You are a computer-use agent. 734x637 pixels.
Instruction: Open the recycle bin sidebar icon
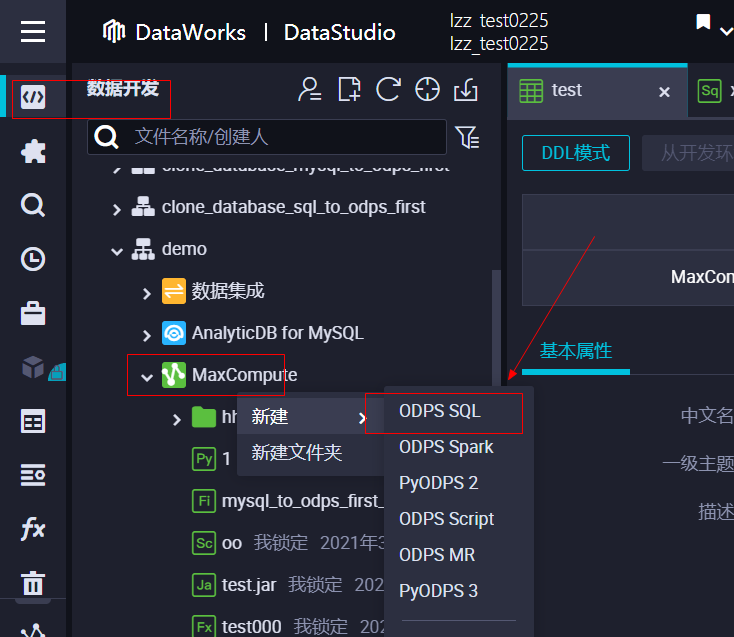point(33,583)
